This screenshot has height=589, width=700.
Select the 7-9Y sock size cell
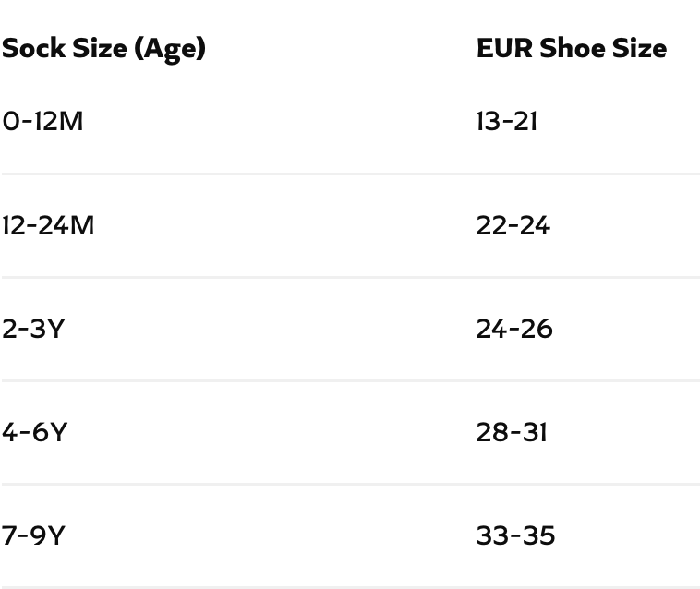coord(33,535)
